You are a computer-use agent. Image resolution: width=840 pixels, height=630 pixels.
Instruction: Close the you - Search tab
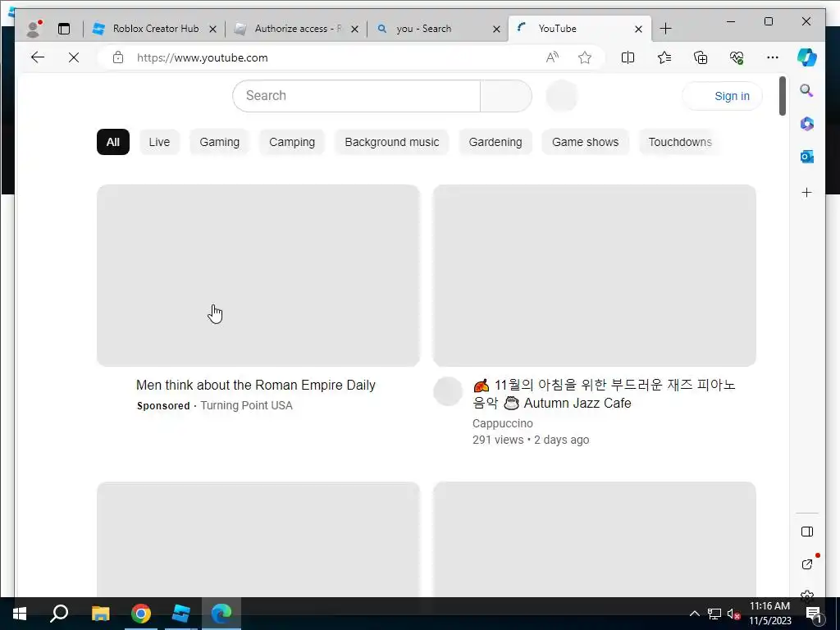(496, 29)
